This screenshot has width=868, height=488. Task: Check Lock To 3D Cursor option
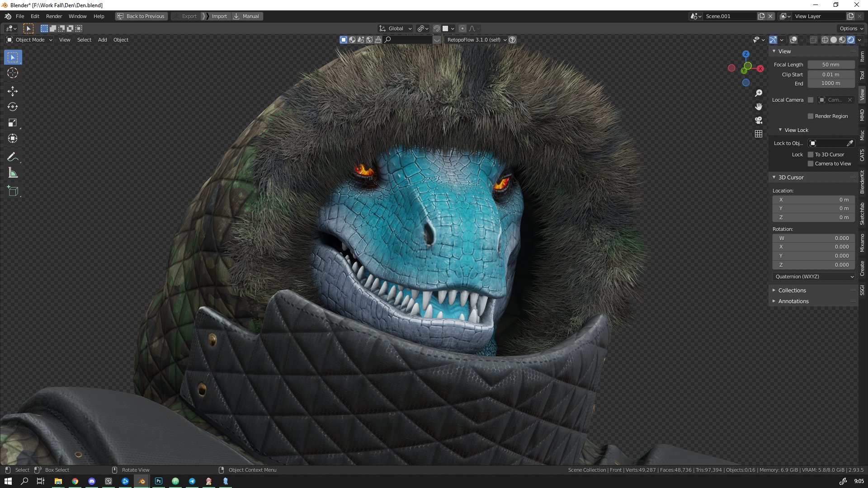coord(811,155)
